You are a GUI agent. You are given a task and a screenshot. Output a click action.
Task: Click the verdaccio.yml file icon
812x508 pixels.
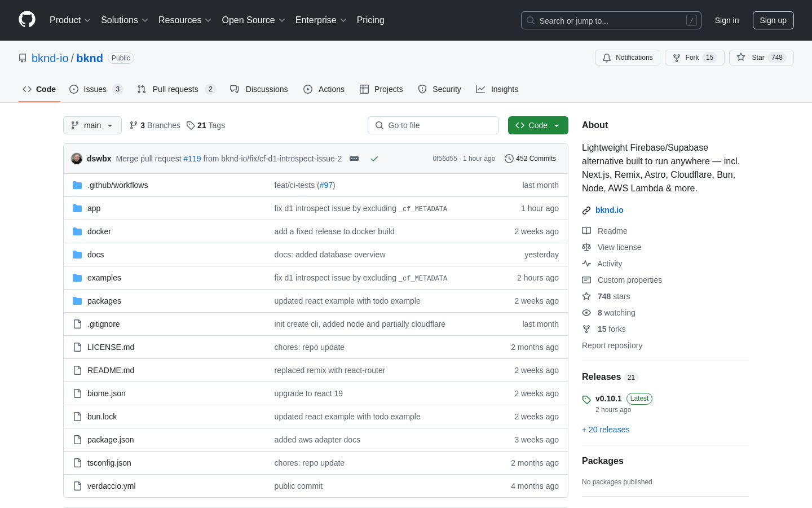coord(77,486)
